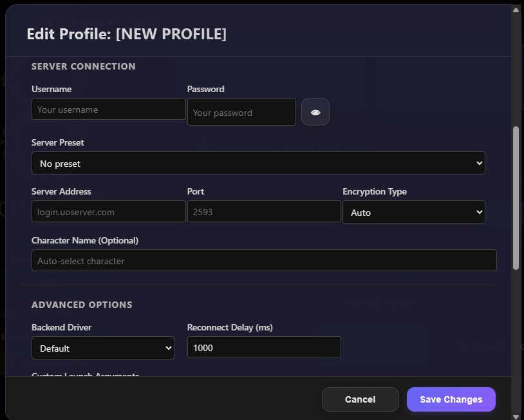
Task: Click the SERVER CONNECTION section header
Action: (x=84, y=66)
